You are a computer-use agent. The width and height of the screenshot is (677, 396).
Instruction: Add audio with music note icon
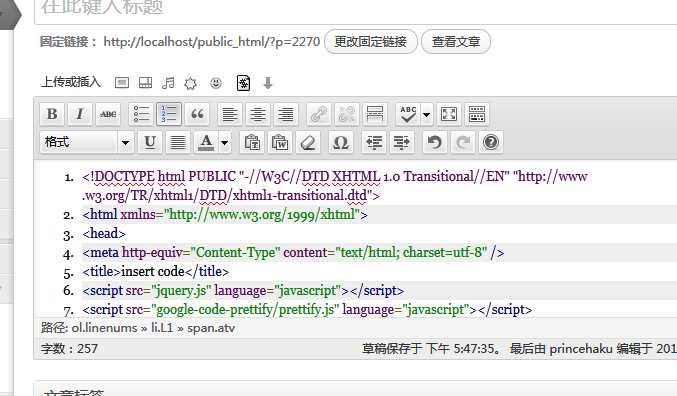click(168, 82)
